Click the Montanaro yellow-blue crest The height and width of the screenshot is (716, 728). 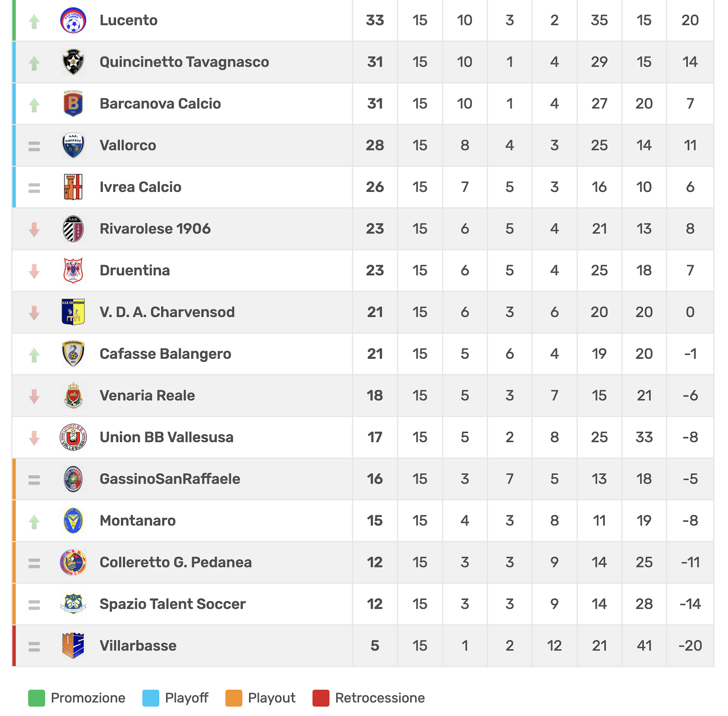pos(73,521)
